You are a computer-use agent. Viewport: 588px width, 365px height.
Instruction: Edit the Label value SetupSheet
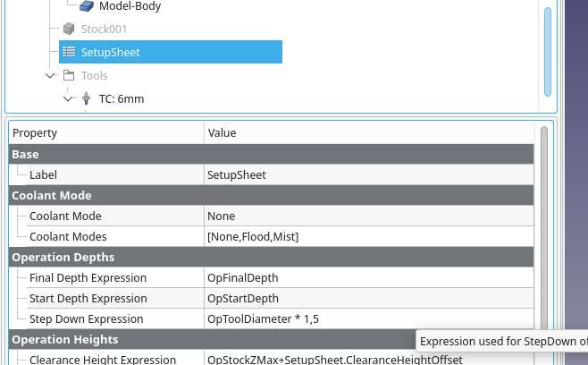366,175
